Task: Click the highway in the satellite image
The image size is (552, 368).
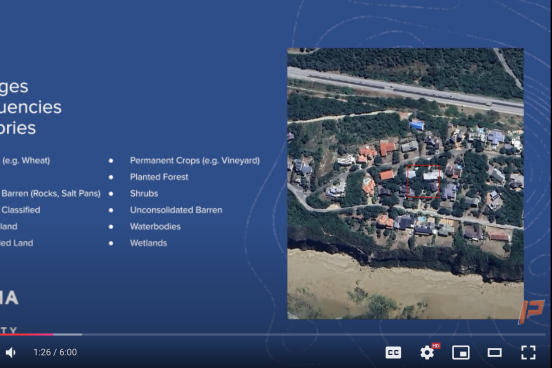Action: [405, 89]
